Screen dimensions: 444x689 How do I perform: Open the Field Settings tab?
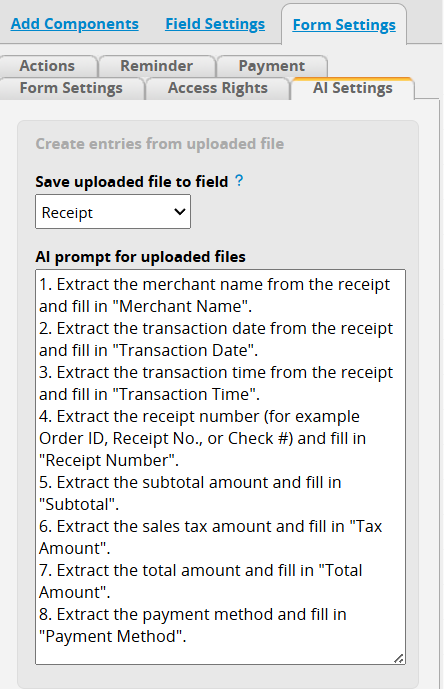[215, 24]
